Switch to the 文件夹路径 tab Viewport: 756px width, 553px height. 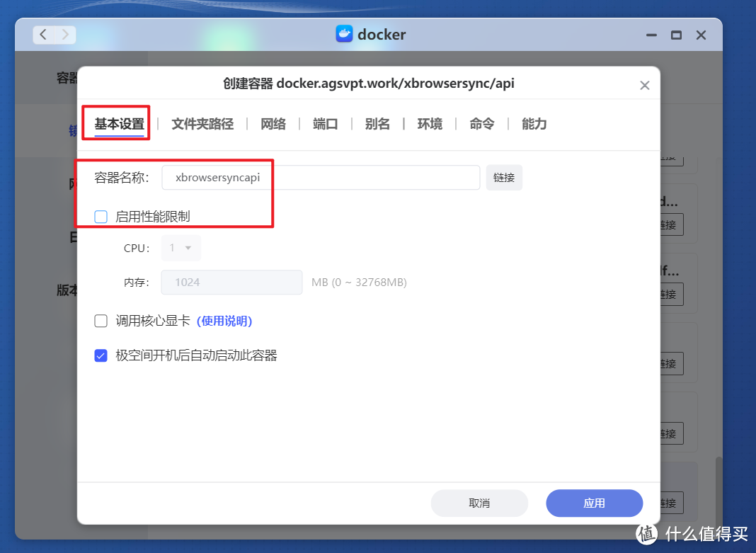click(202, 123)
